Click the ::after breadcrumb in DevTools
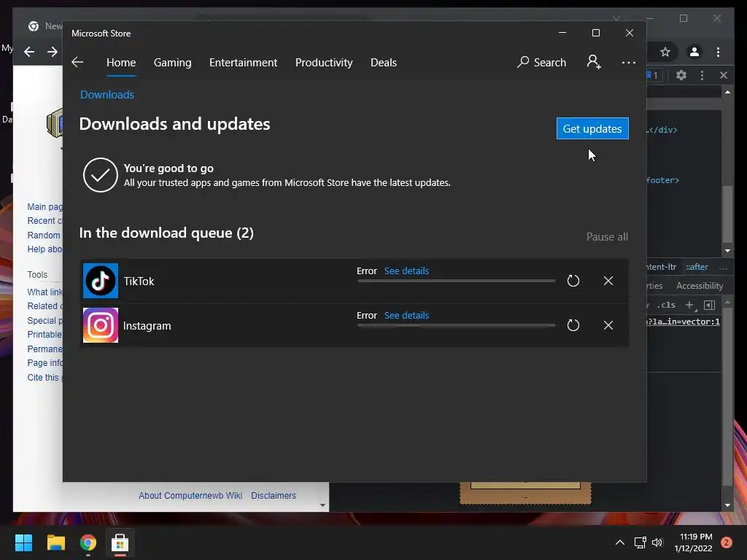This screenshot has width=747, height=560. 697,267
